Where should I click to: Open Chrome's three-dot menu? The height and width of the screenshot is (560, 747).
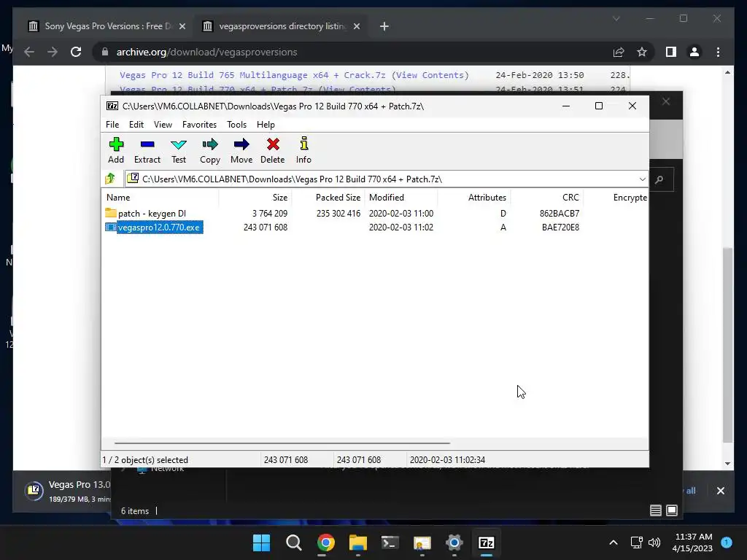tap(718, 52)
